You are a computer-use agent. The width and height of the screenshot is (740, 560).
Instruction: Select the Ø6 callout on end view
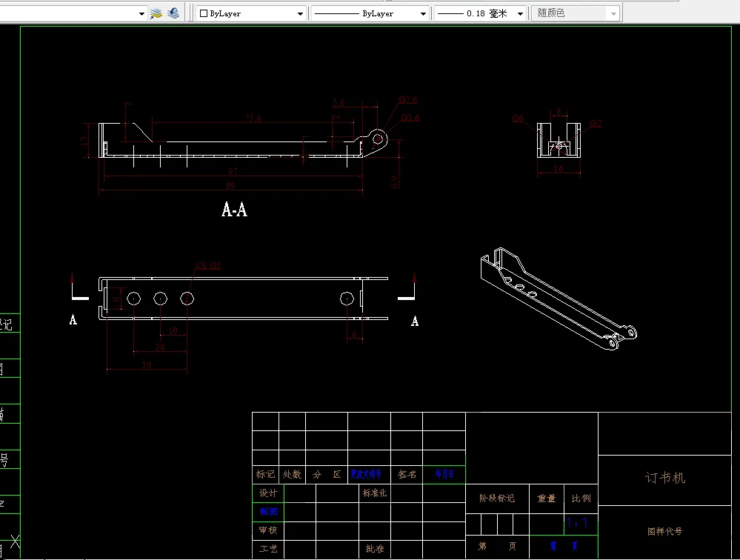pyautogui.click(x=518, y=118)
